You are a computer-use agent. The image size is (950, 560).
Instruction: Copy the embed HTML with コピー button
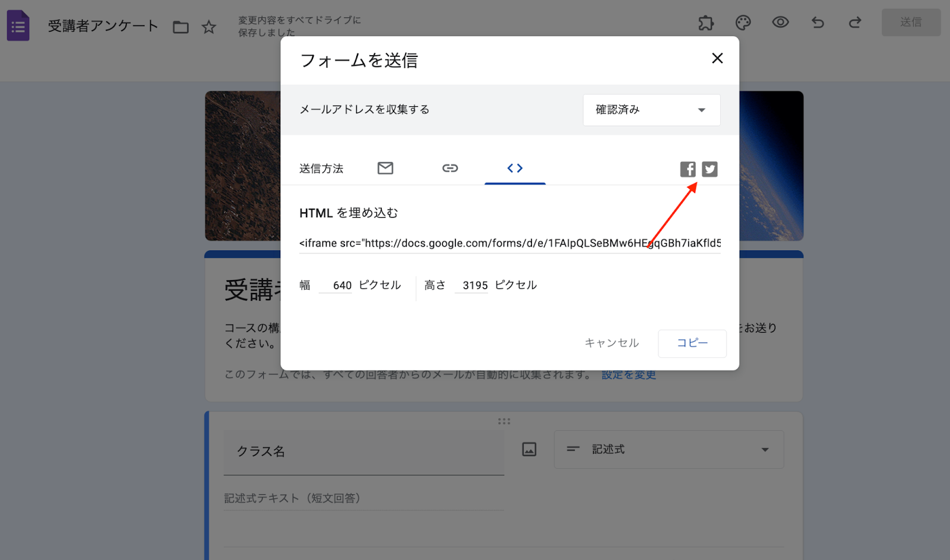coord(692,343)
